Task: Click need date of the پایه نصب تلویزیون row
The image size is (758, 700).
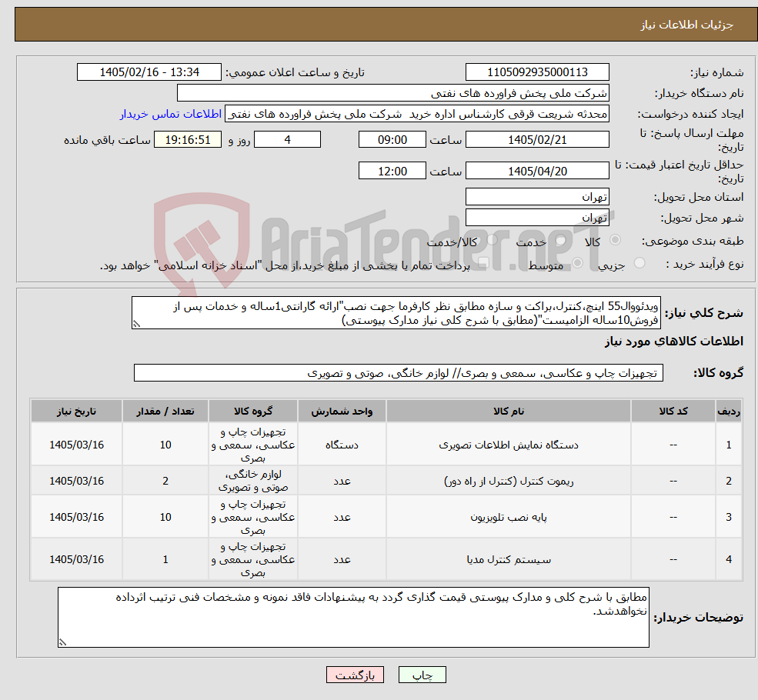Action: tap(76, 517)
